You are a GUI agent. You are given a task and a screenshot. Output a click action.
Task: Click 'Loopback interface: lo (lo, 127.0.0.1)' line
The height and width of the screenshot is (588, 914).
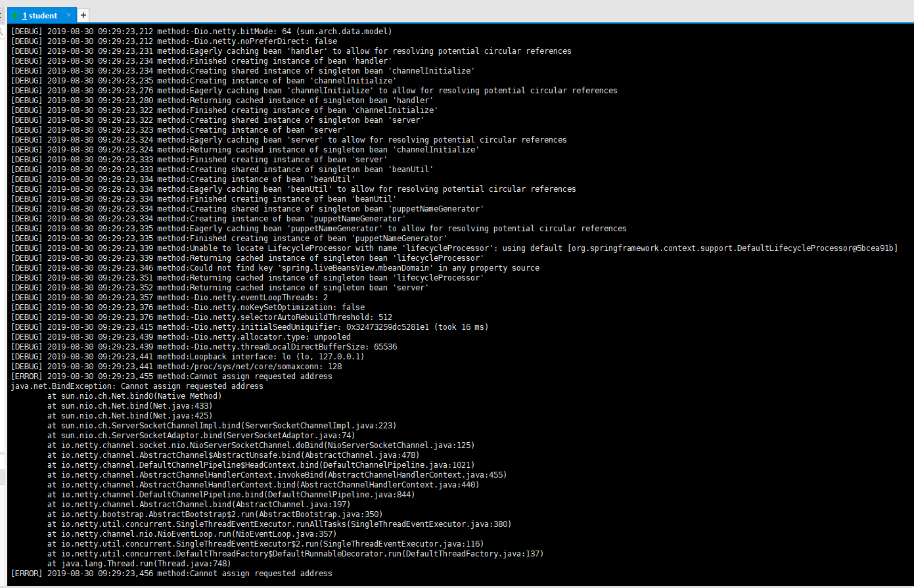(x=188, y=357)
